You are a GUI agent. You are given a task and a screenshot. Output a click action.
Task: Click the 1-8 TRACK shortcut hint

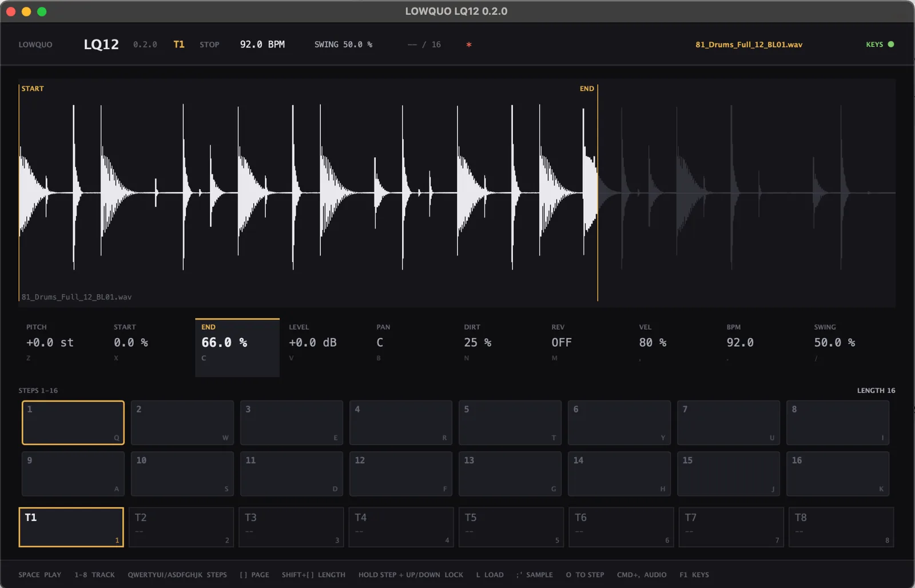tap(94, 575)
